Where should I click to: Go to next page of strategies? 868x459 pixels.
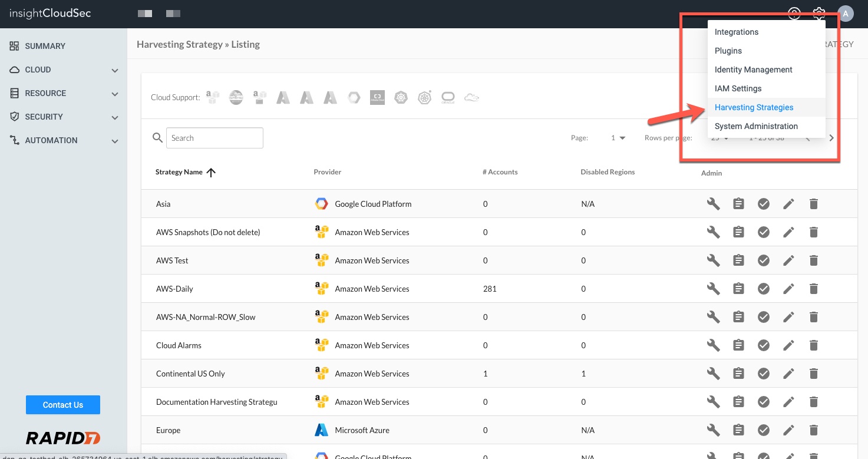pyautogui.click(x=831, y=138)
